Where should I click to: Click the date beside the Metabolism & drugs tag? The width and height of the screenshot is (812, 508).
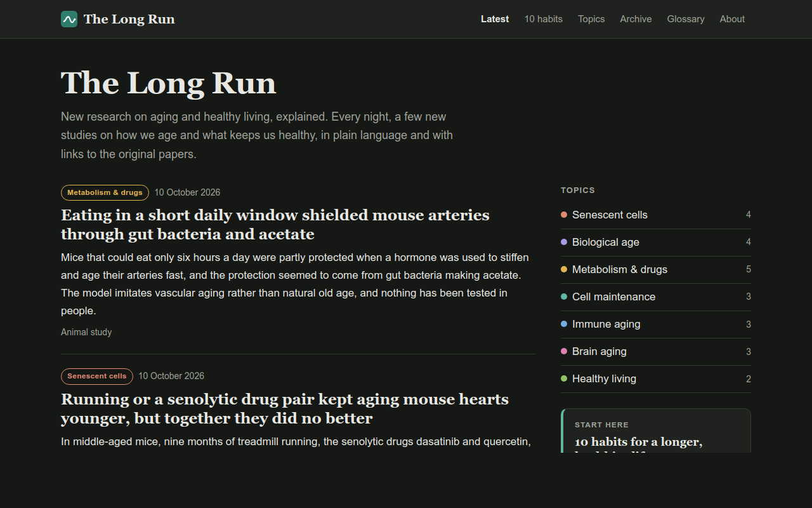point(187,192)
